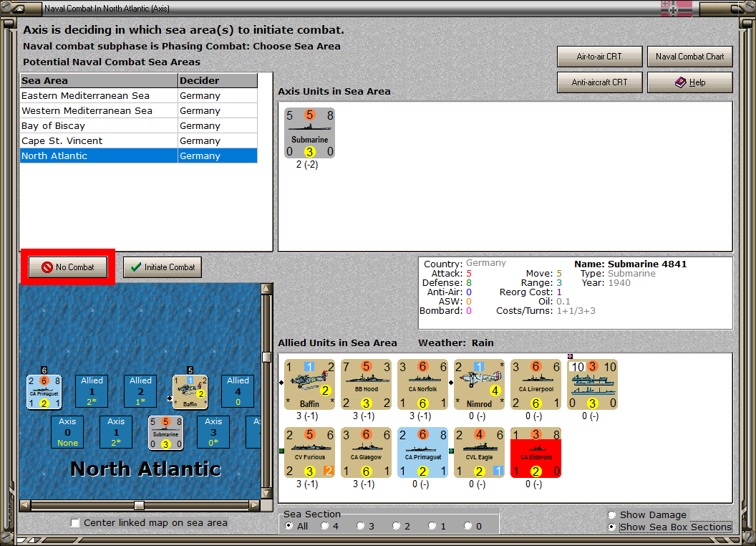756x546 pixels.
Task: Click the CA Primaguet counter on the North Atlantic map
Action: [x=44, y=391]
